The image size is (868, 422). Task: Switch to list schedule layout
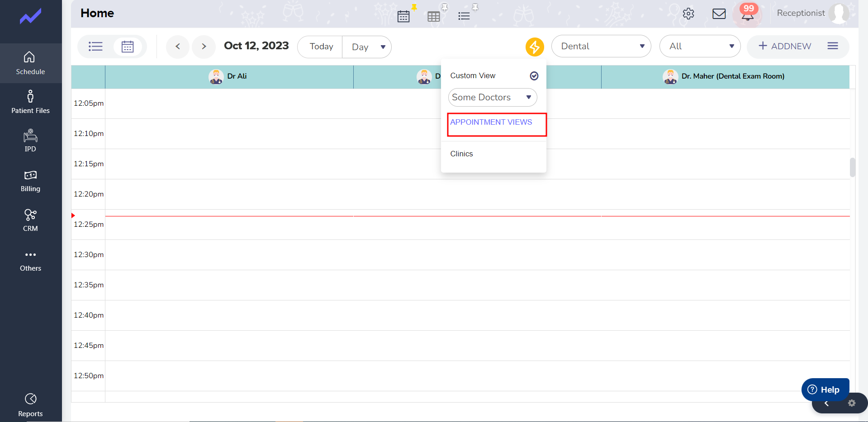click(95, 47)
